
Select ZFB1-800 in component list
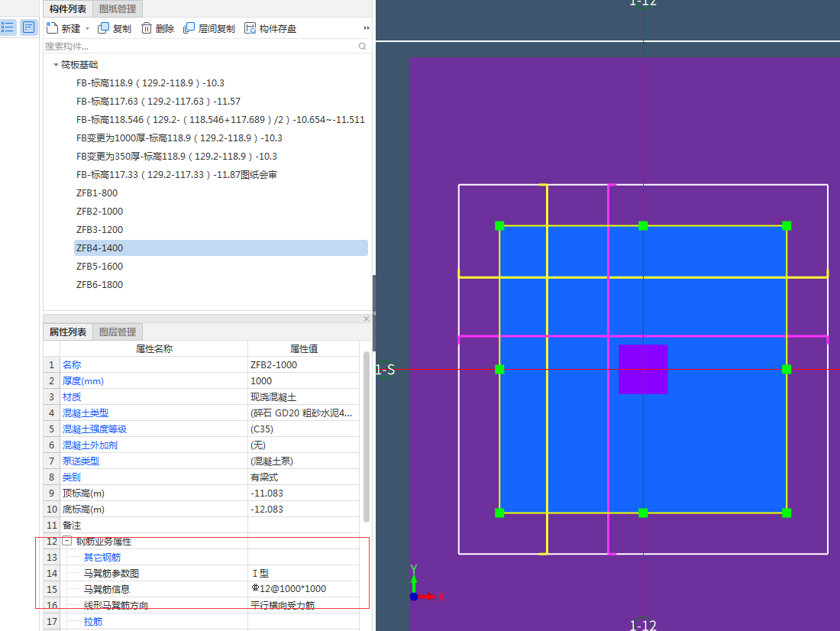[97, 193]
